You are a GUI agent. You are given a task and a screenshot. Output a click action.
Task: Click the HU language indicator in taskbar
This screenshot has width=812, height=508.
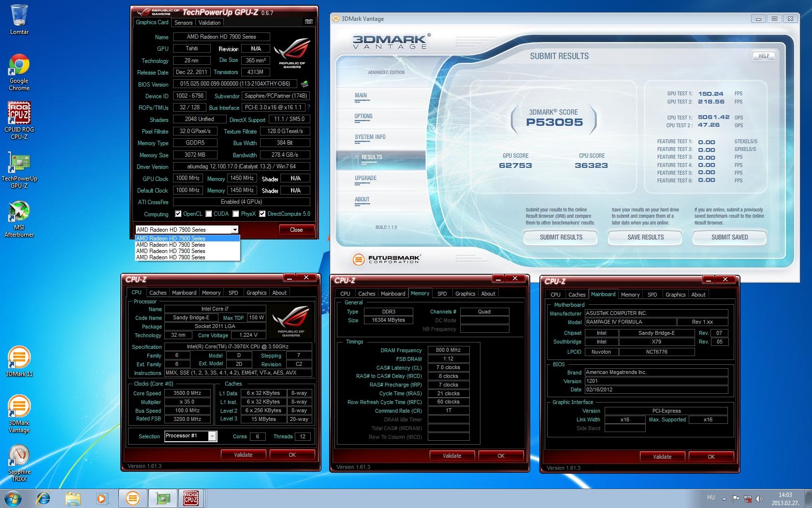[x=710, y=497]
